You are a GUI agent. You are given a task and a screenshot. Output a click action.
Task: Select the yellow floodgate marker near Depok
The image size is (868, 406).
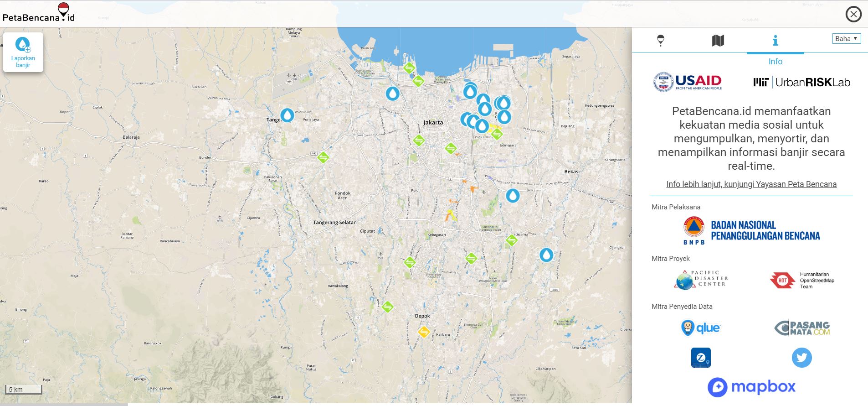pos(424,332)
